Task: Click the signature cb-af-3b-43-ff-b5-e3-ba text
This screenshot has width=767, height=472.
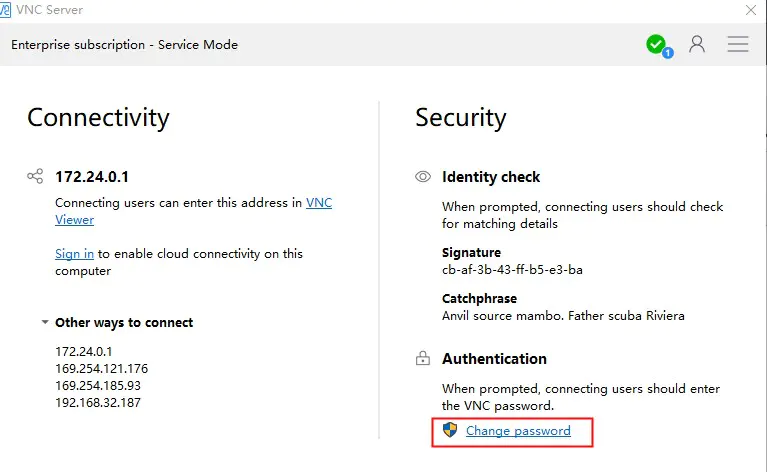Action: click(512, 270)
